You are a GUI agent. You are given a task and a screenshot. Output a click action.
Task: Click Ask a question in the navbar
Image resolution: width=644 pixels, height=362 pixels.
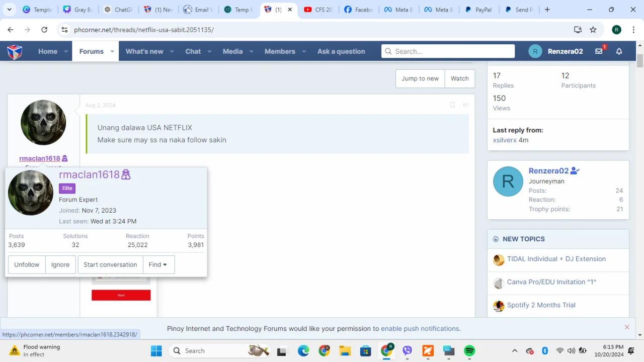click(341, 51)
